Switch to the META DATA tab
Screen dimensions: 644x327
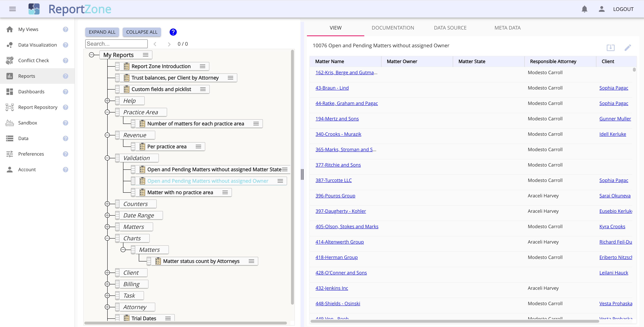click(507, 28)
